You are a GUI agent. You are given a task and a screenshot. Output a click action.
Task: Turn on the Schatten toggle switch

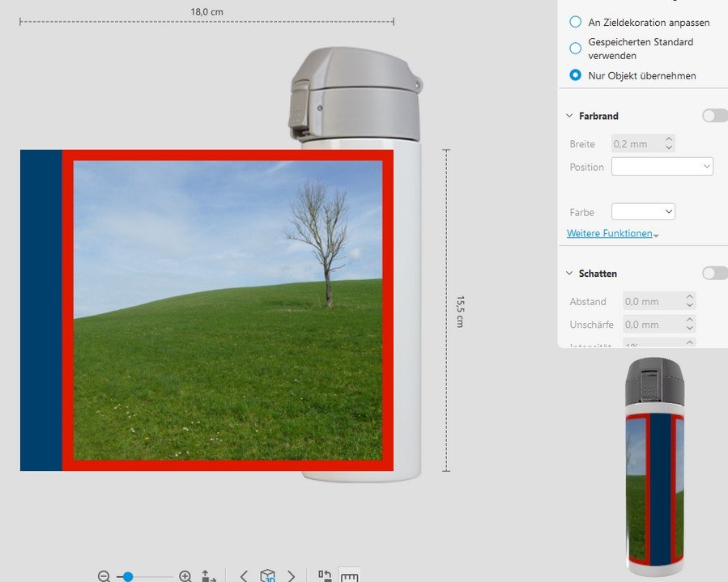(714, 274)
